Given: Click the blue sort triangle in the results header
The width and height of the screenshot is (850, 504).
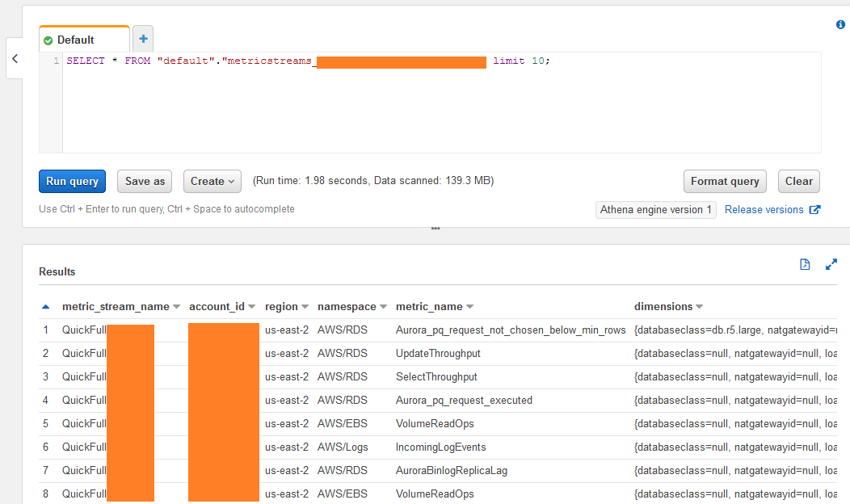Looking at the screenshot, I should click(x=46, y=306).
